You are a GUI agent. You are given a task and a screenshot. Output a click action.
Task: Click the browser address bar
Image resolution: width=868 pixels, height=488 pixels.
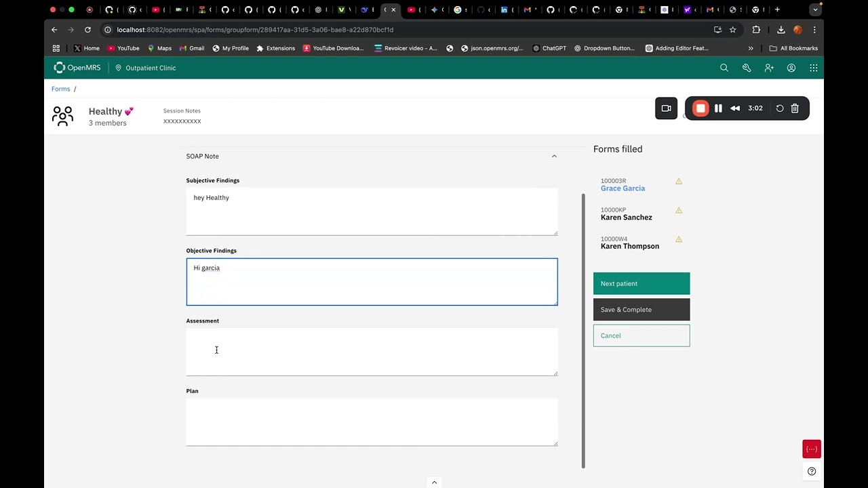tap(407, 30)
